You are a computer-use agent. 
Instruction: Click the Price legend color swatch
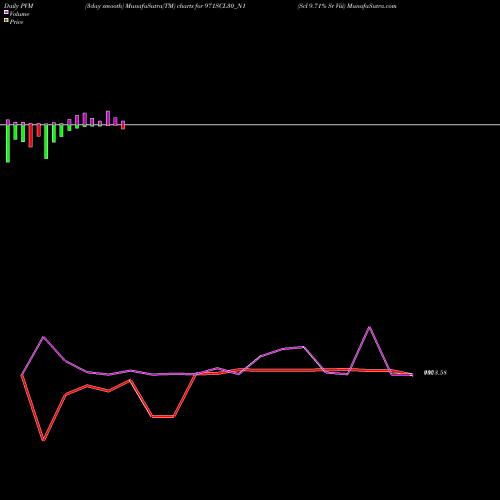[x=6, y=21]
